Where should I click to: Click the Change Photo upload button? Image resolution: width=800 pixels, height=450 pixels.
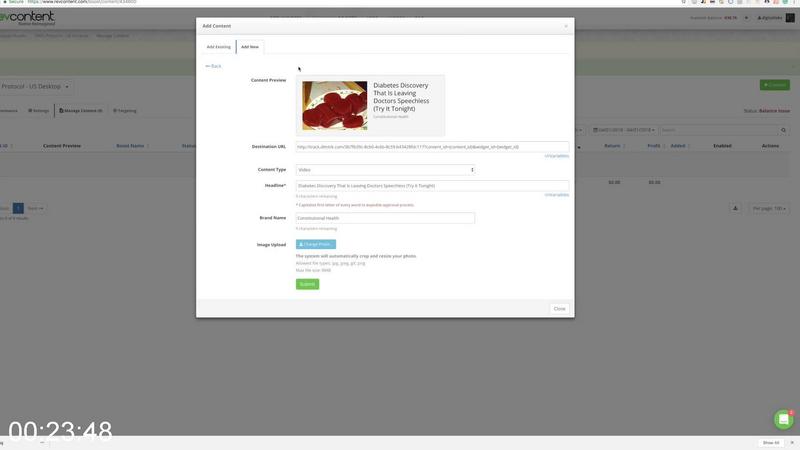pyautogui.click(x=316, y=244)
